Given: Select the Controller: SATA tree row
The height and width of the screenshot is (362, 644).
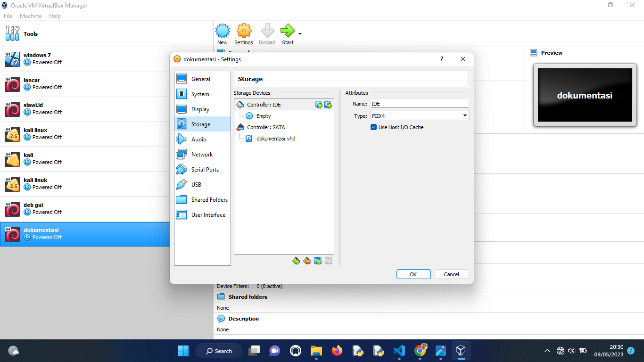Looking at the screenshot, I should pos(284,127).
